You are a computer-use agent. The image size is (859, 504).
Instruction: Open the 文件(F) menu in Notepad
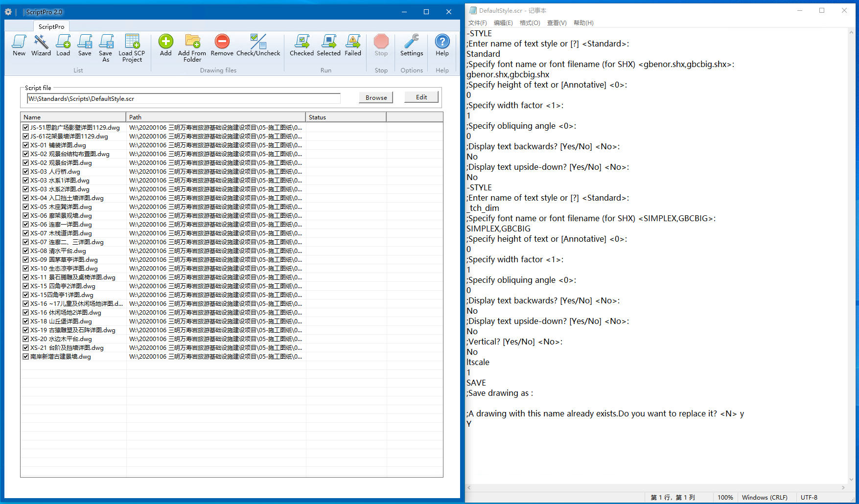477,23
